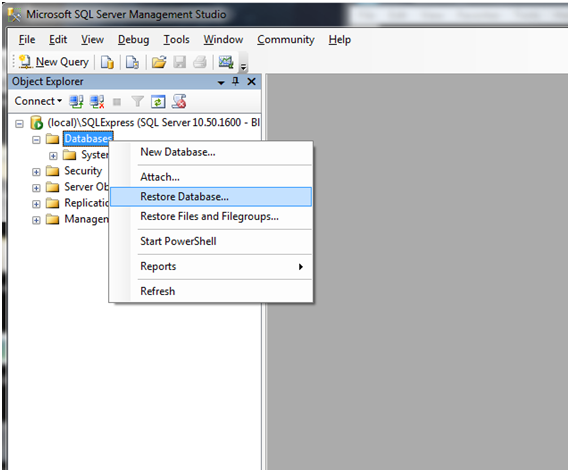Open the File menu
The height and width of the screenshot is (472, 570).
click(x=27, y=39)
